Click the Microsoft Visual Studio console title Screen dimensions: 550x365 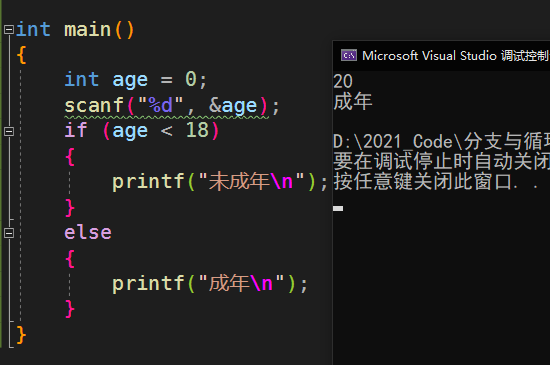[455, 56]
